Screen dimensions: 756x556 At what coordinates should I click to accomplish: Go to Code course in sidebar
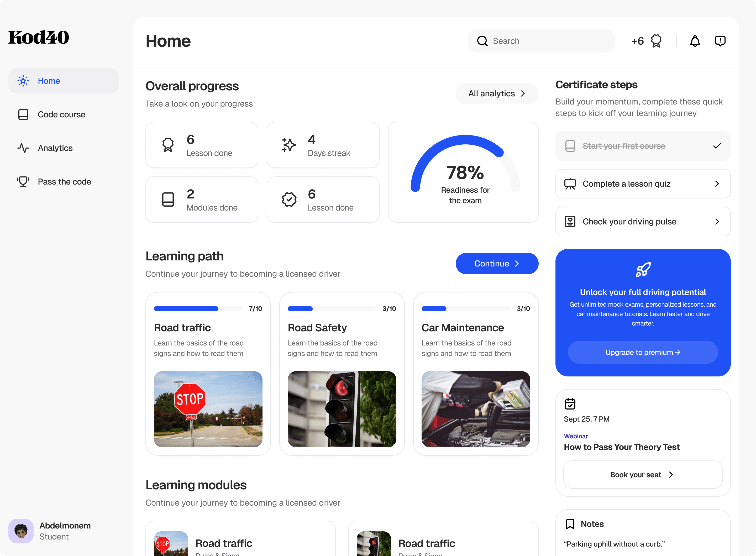tap(61, 114)
